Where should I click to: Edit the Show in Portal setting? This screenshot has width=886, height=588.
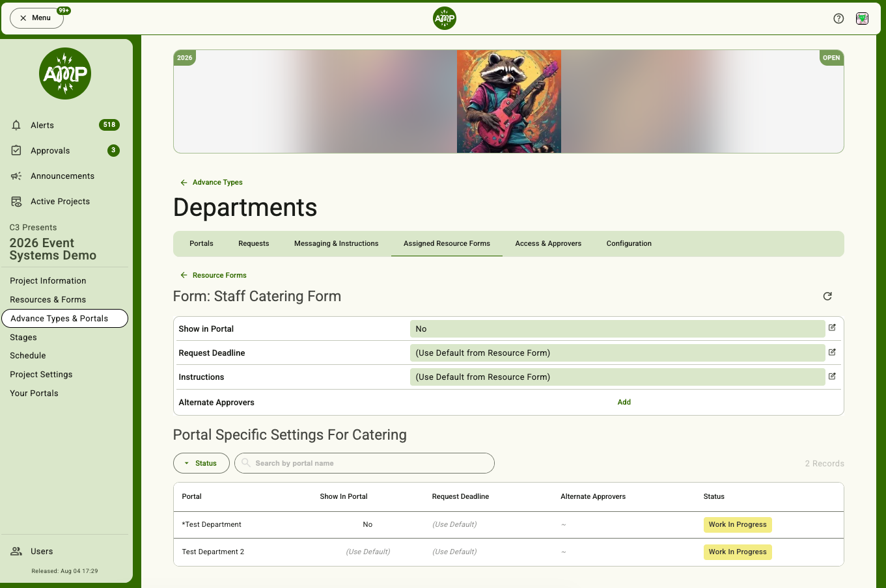point(832,328)
